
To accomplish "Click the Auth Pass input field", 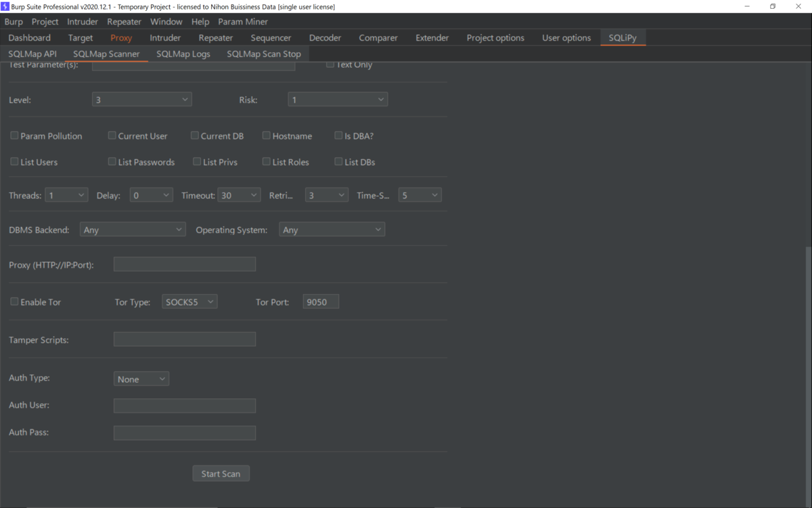I will (185, 433).
